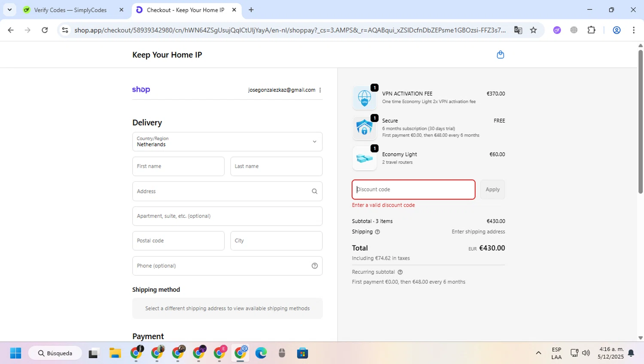Click the 'Enter a valid discount code' error

click(383, 205)
